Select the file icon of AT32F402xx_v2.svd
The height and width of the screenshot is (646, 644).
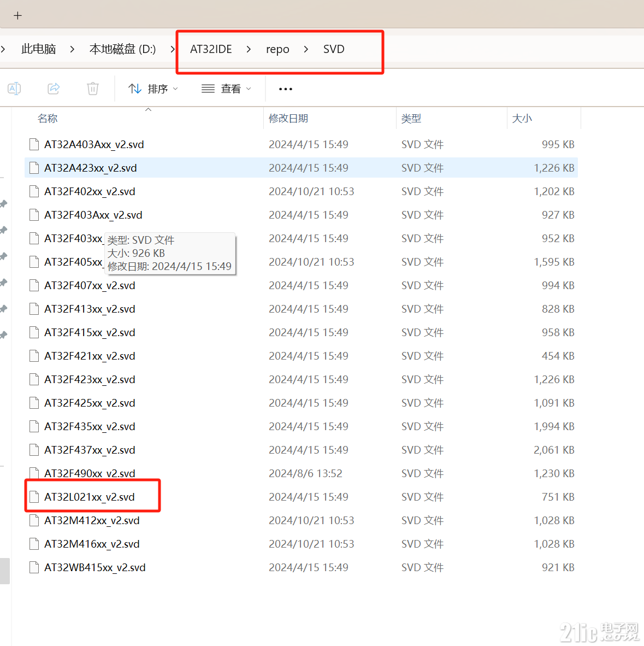pyautogui.click(x=34, y=192)
